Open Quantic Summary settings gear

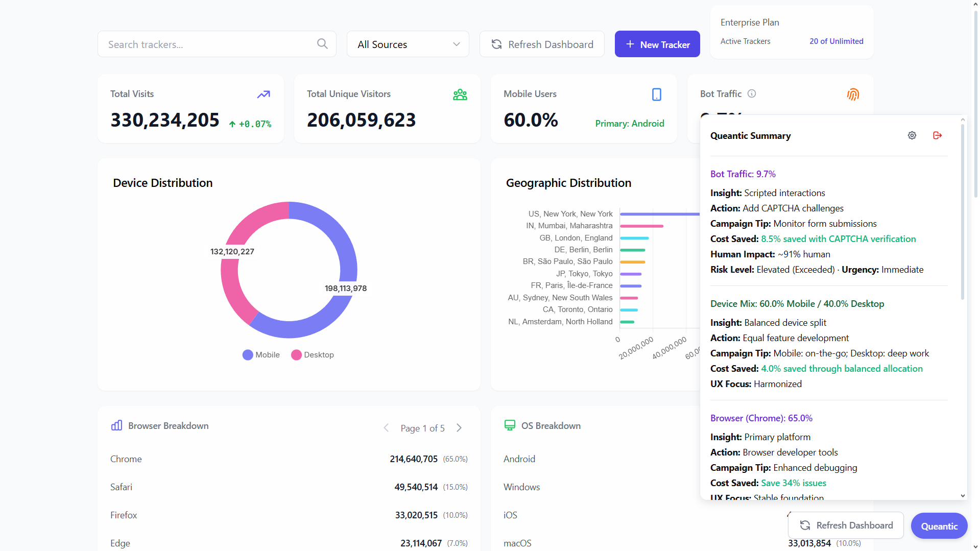point(912,135)
